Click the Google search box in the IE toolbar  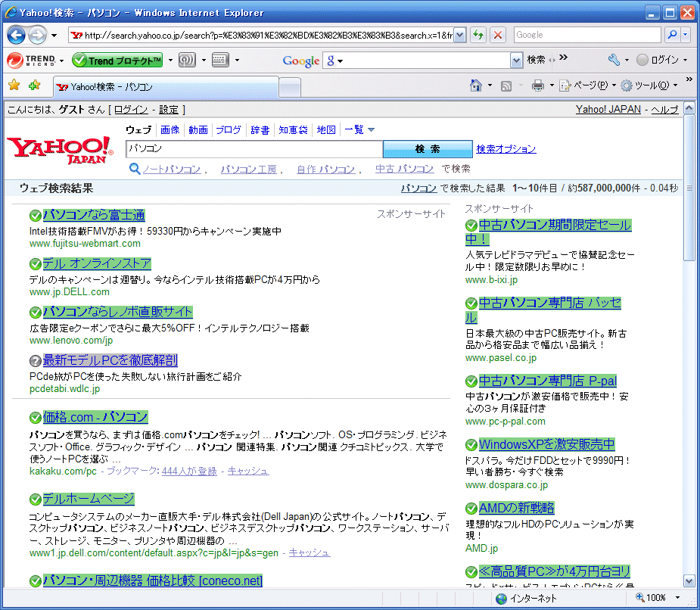(587, 34)
